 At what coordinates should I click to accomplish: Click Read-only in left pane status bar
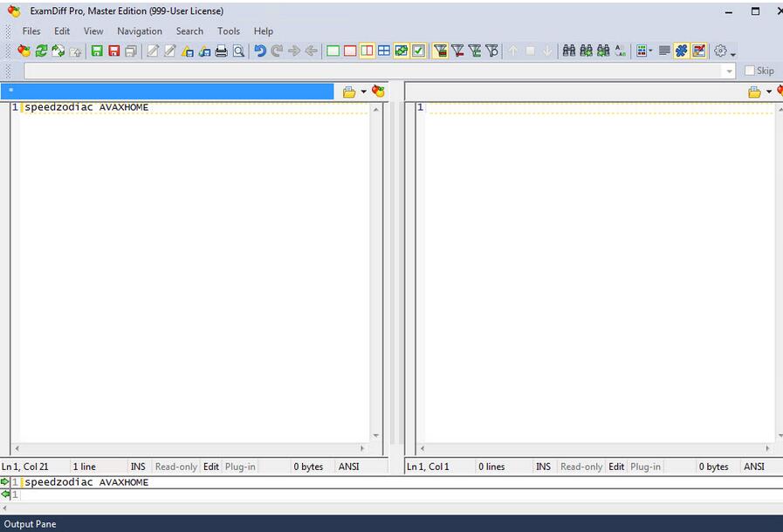(x=175, y=467)
